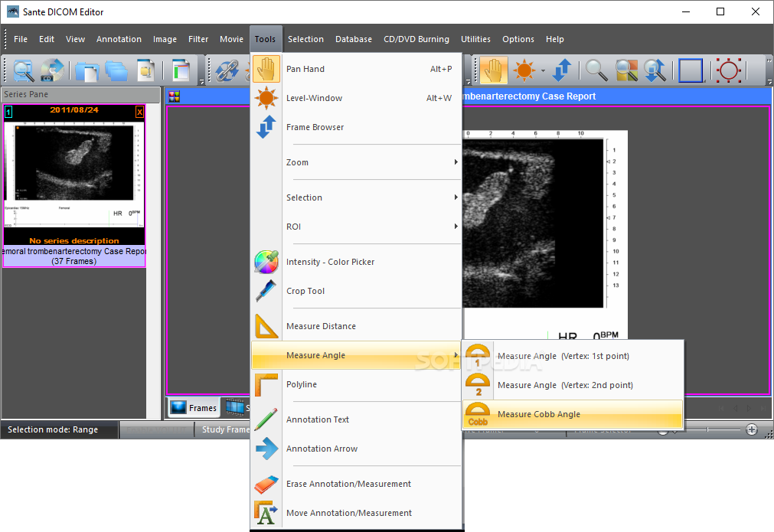Select Frame Browser in Tools menu

(357, 127)
